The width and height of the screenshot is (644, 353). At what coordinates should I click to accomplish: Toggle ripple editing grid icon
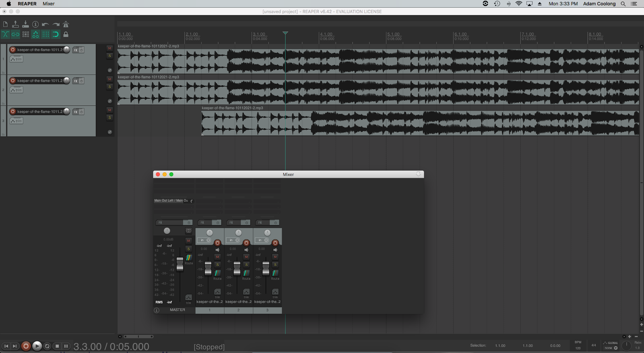[x=25, y=34]
